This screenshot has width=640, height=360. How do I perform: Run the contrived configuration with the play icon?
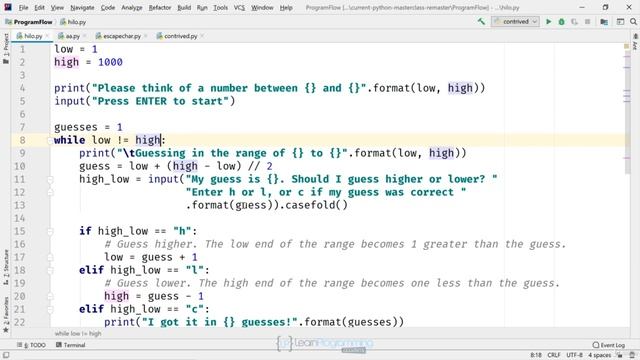pos(549,22)
